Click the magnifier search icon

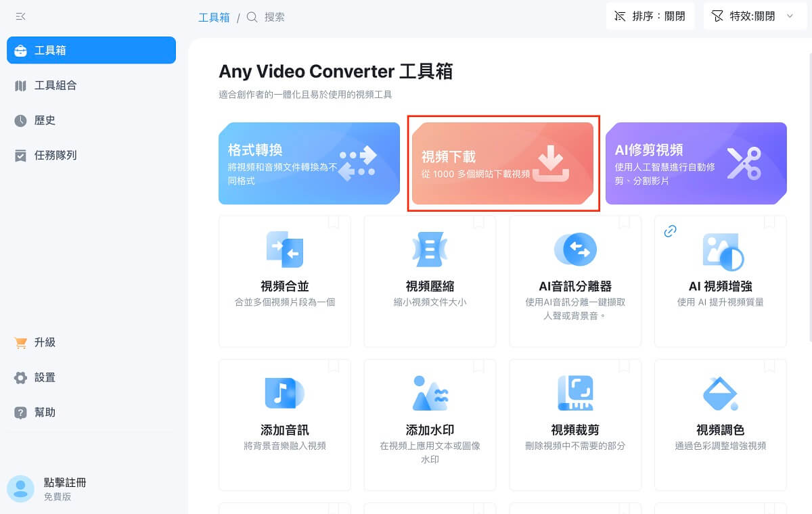[252, 17]
